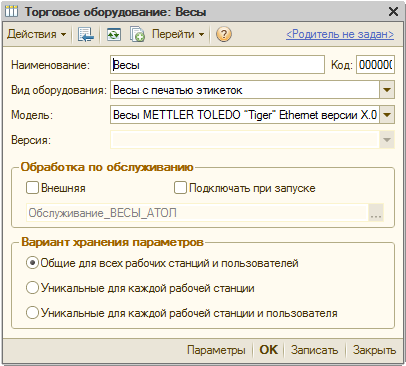Click the Параметры button
This screenshot has height=366, width=406.
pyautogui.click(x=216, y=350)
